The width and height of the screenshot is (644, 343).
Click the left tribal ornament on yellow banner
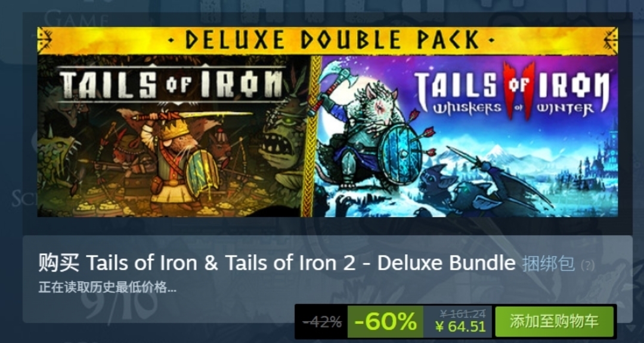(x=44, y=40)
